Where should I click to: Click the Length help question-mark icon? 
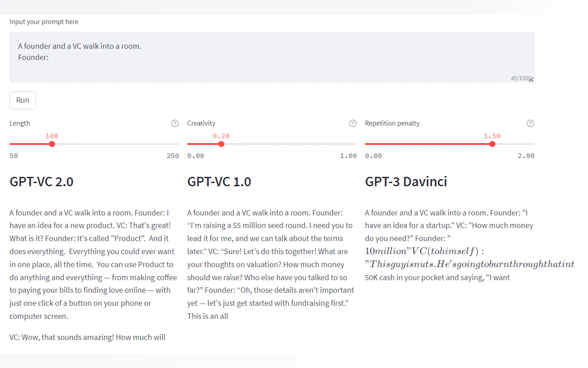pyautogui.click(x=175, y=123)
